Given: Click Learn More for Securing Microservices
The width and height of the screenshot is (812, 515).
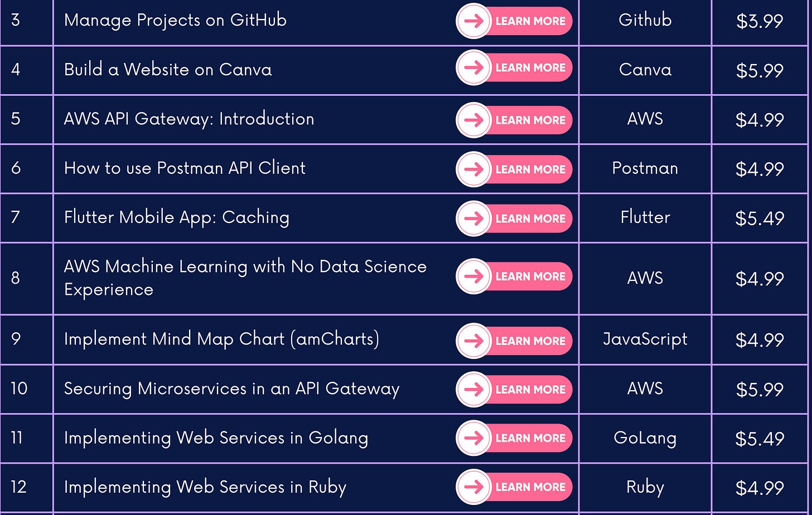Looking at the screenshot, I should tap(514, 389).
